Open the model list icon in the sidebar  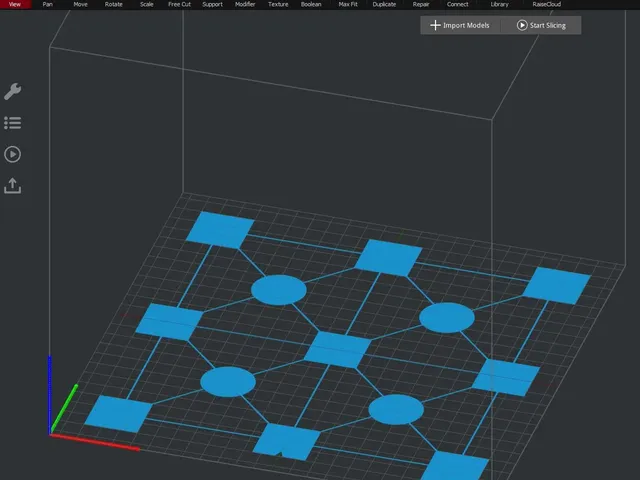tap(13, 123)
